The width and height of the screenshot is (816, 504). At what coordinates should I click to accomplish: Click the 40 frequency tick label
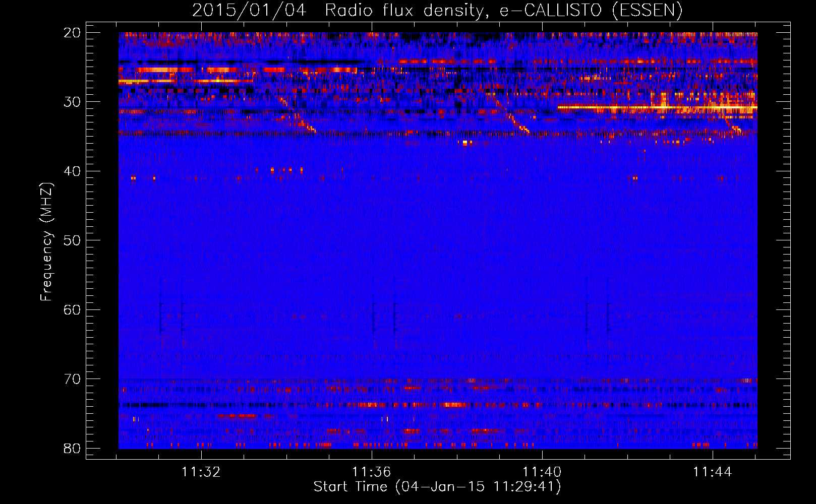pos(73,171)
